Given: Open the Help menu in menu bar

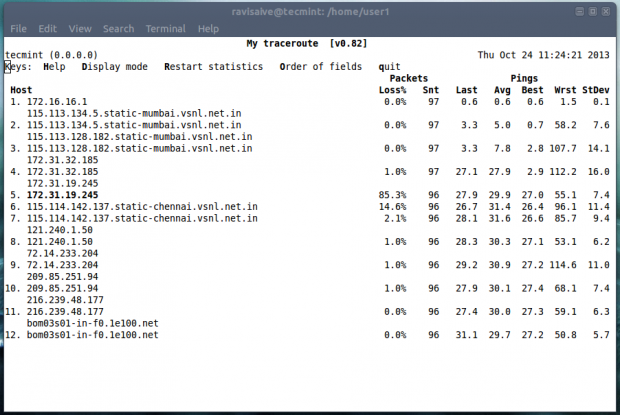Looking at the screenshot, I should [x=208, y=29].
